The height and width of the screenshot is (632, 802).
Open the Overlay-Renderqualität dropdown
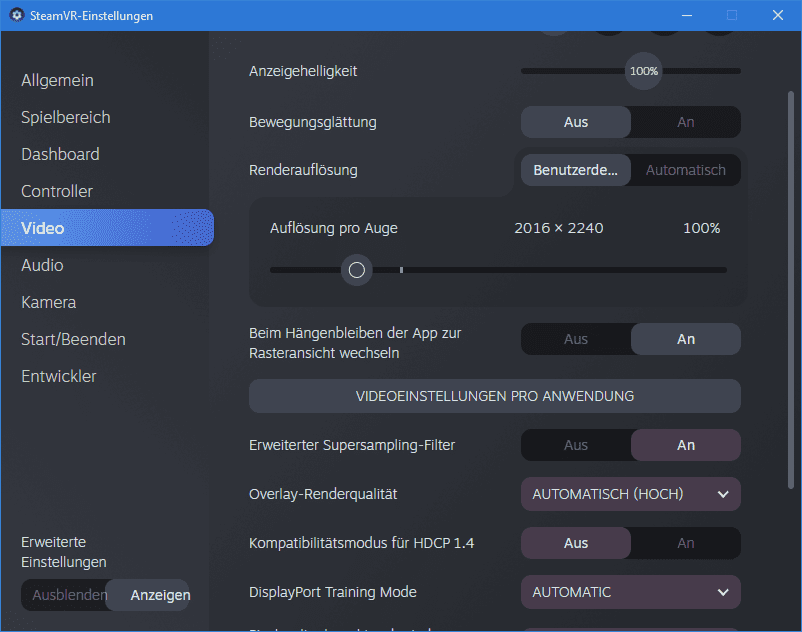[631, 494]
